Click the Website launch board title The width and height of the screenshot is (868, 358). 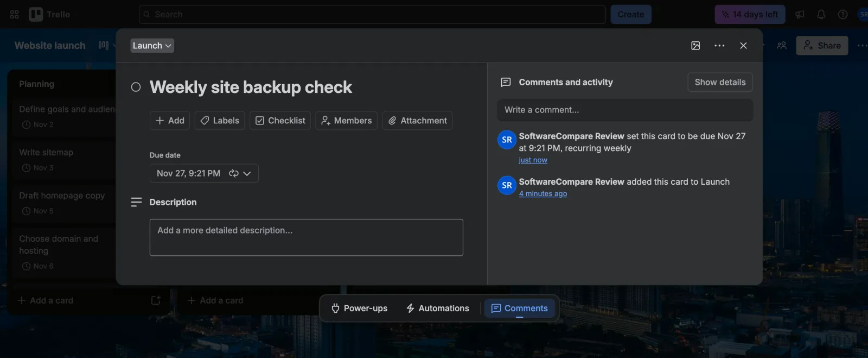(50, 46)
